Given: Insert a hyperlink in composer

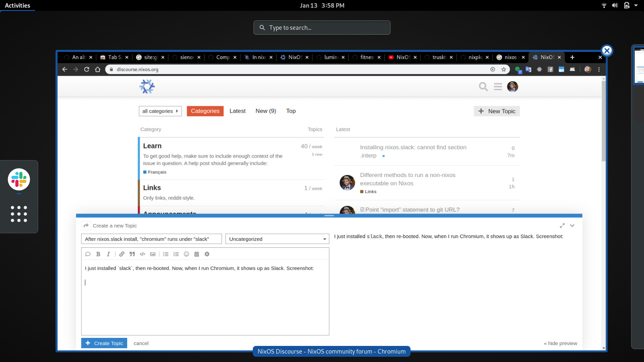Looking at the screenshot, I should click(122, 254).
